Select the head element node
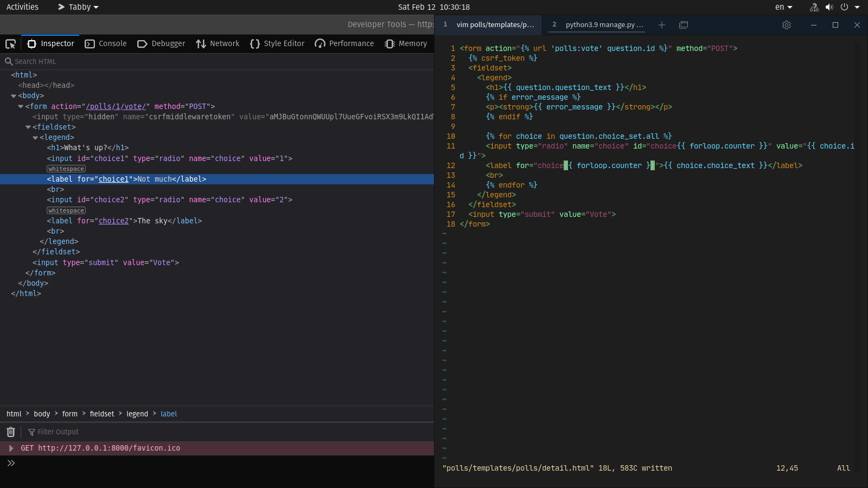This screenshot has height=488, width=868. 46,85
